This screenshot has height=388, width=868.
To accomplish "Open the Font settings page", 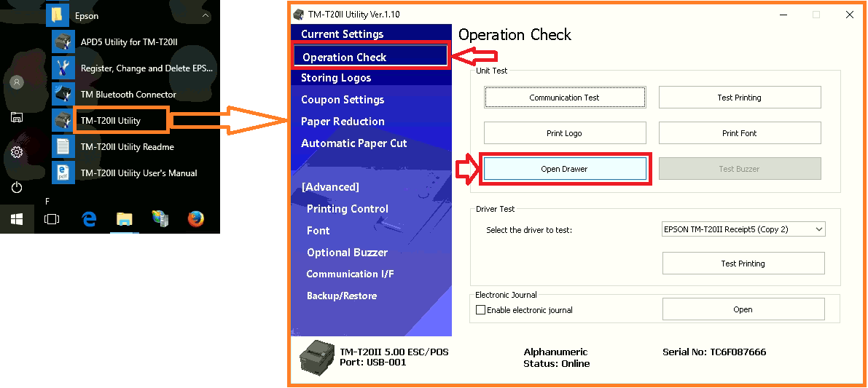I will (x=318, y=231).
